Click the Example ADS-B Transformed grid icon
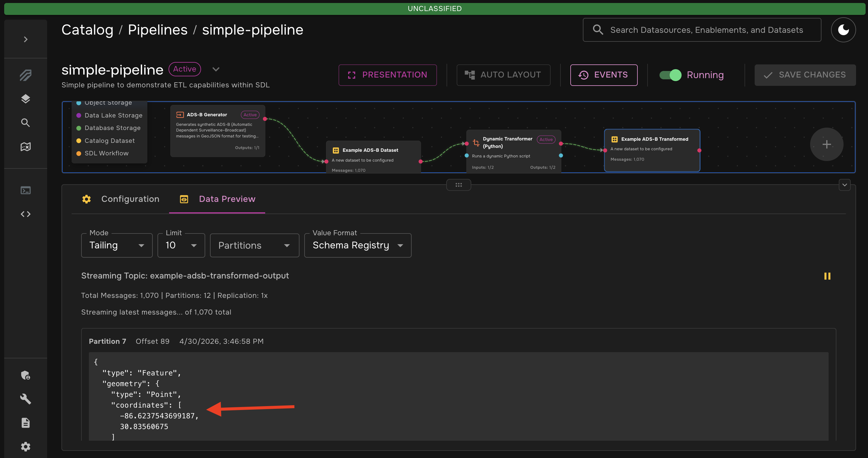Viewport: 868px width, 458px height. tap(614, 139)
